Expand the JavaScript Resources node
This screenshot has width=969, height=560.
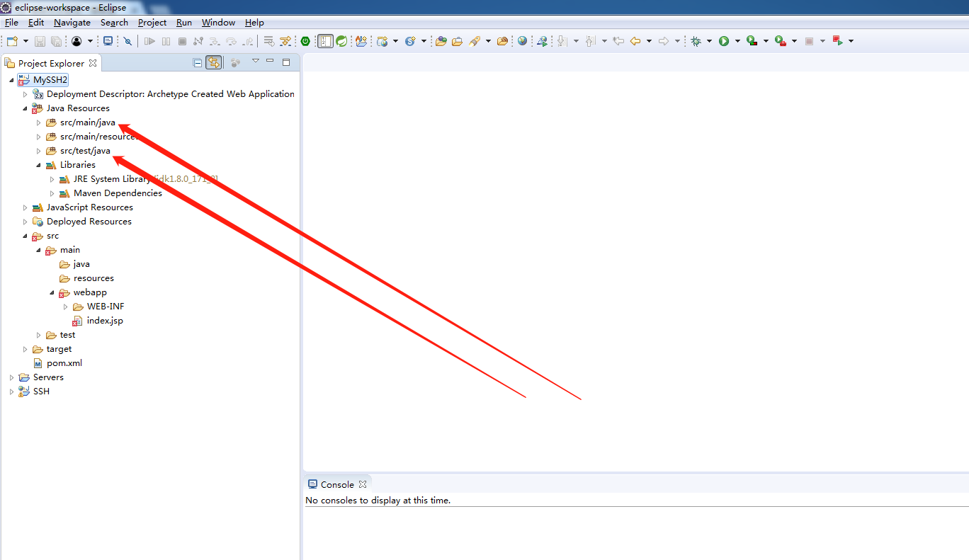(25, 207)
